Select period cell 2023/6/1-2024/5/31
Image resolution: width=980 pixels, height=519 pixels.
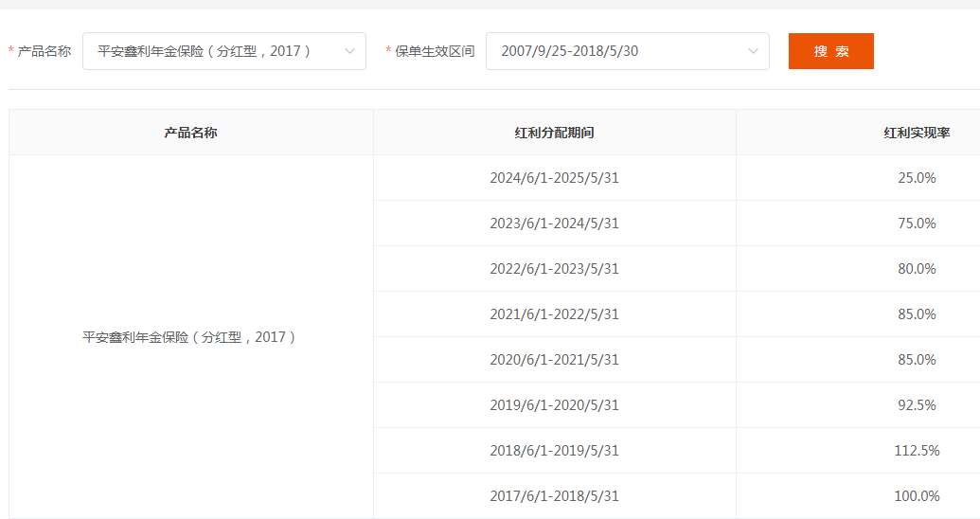[554, 224]
